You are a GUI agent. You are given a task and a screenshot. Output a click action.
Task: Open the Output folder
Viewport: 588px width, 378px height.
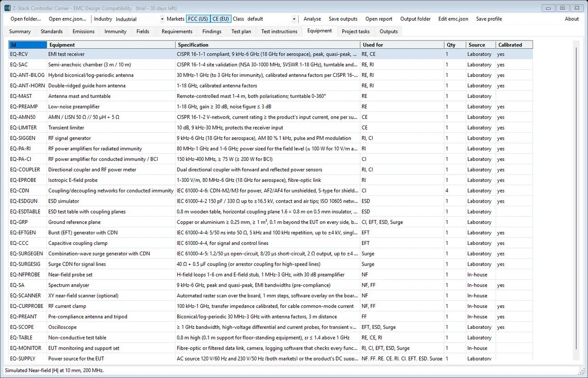tap(416, 19)
